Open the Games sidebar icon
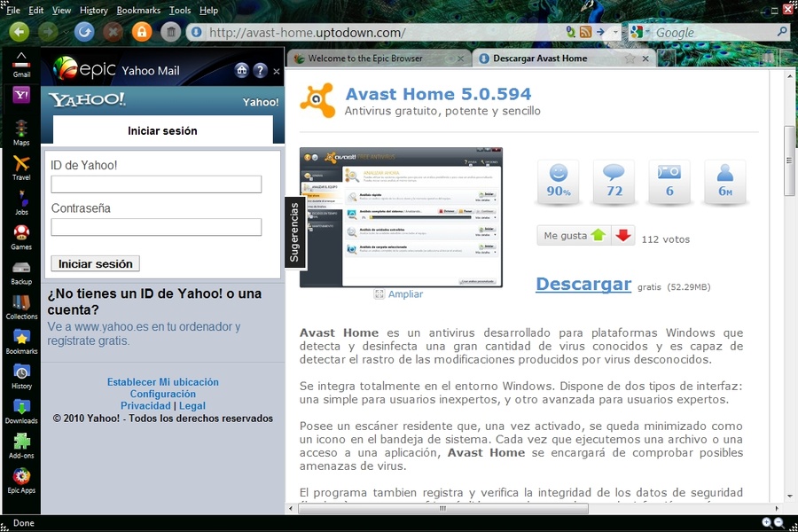Screen dimensions: 798x532 click(x=21, y=235)
